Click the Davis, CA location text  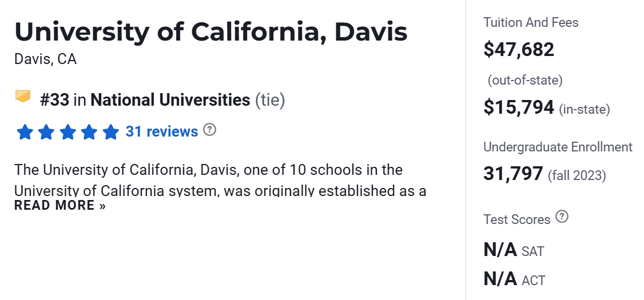click(x=45, y=59)
